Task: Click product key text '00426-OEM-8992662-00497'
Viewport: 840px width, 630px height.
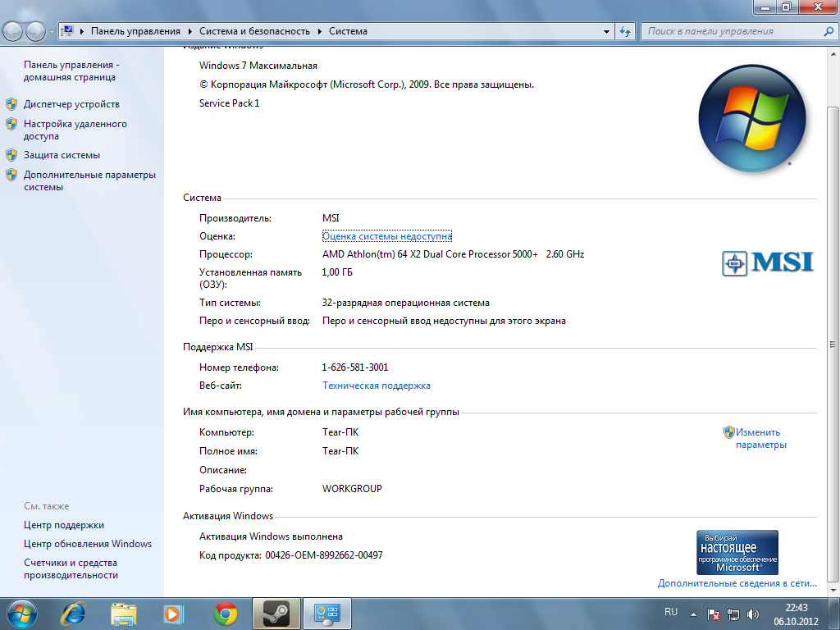Action: pos(323,555)
